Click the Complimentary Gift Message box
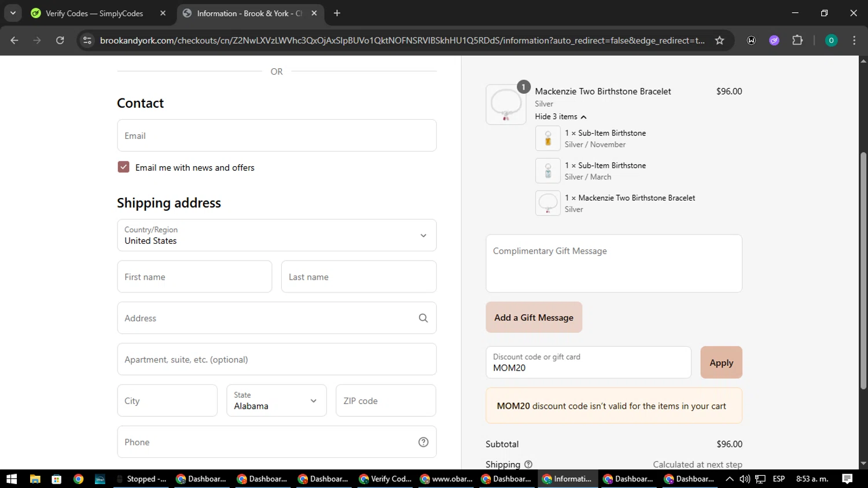This screenshot has width=868, height=488. [614, 263]
